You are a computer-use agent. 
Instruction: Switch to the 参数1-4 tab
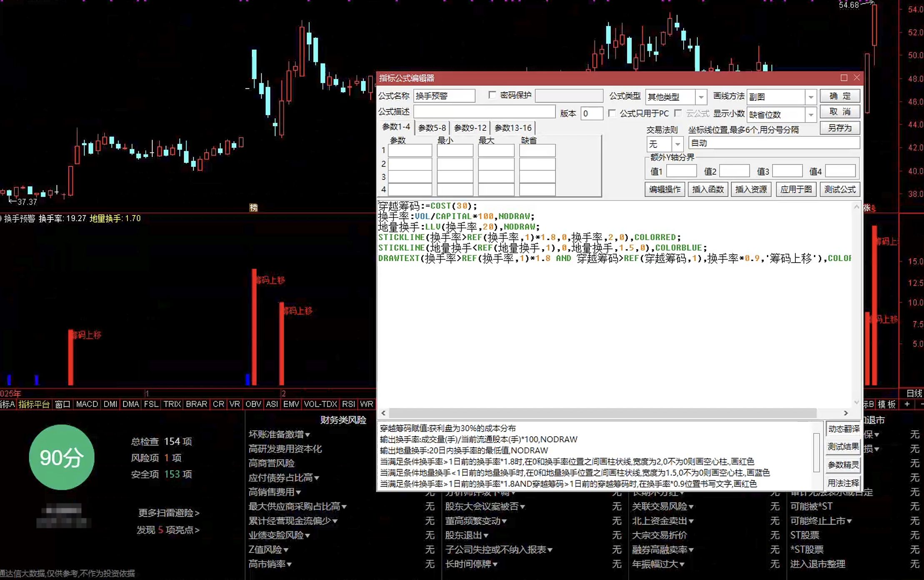click(396, 127)
